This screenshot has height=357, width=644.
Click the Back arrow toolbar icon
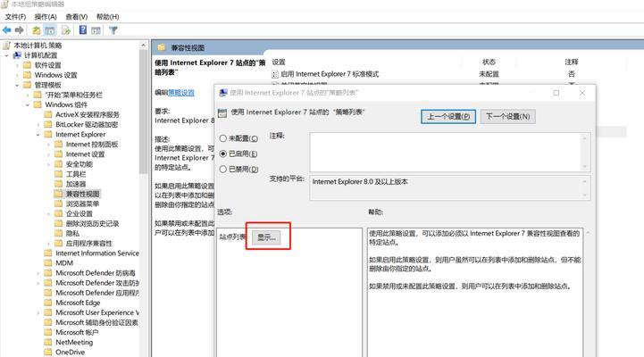point(7,30)
